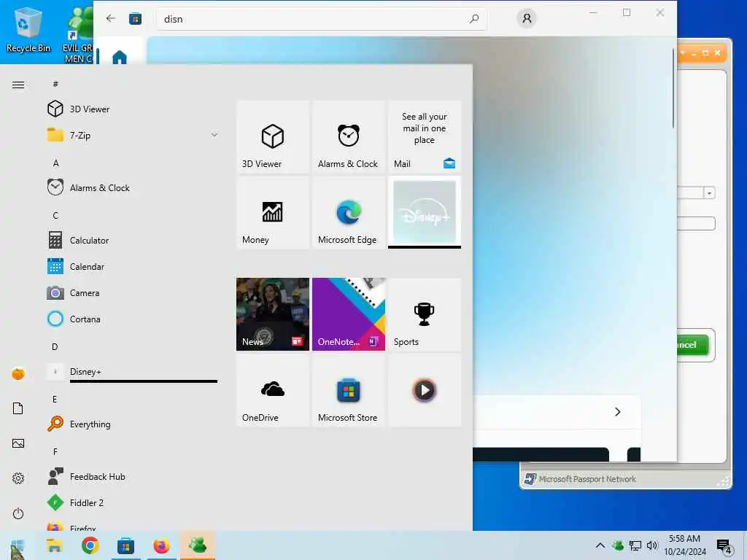
Task: Open the OneDrive tile
Action: point(273,391)
